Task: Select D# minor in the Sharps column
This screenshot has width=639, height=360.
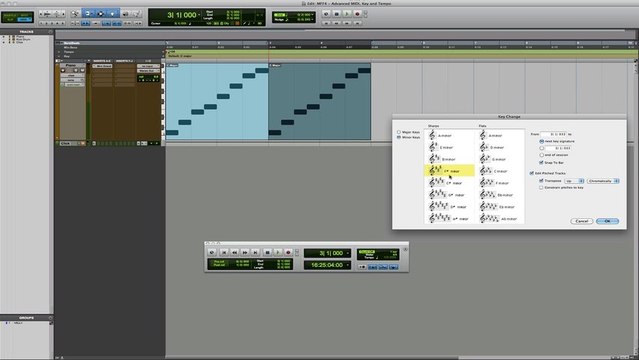Action: point(449,207)
